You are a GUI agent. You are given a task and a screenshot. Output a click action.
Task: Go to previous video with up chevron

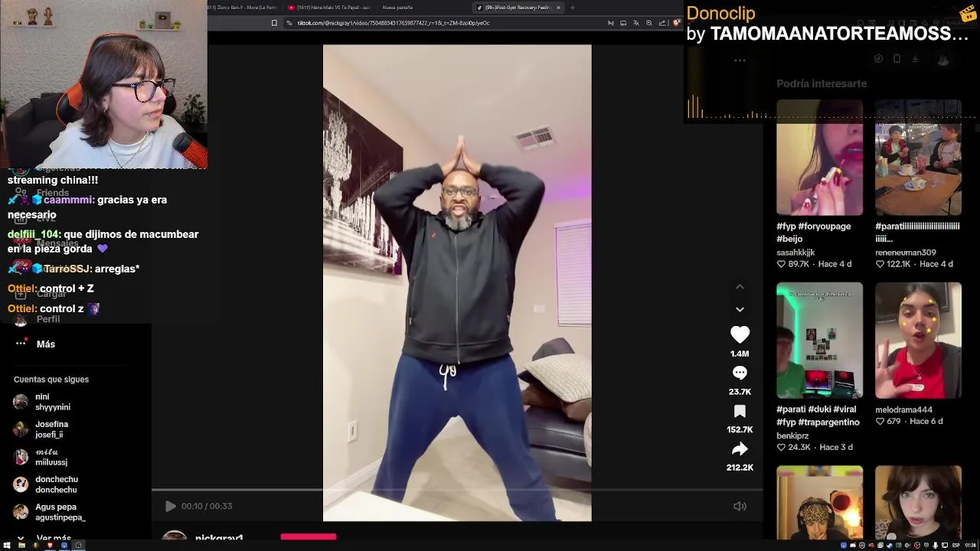pyautogui.click(x=740, y=287)
